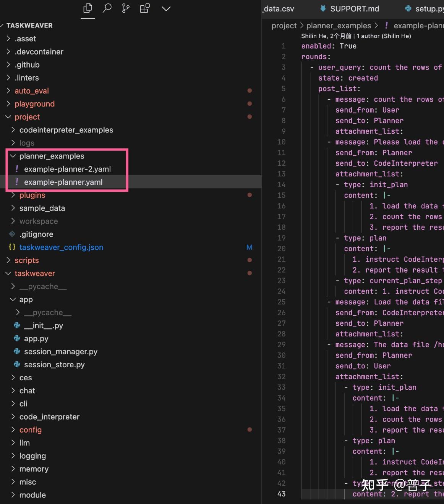
Task: Open taskweaver_config.json file
Action: tap(61, 247)
